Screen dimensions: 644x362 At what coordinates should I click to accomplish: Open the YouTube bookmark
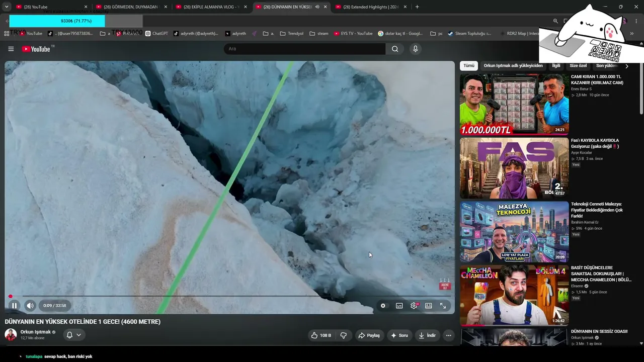[31, 34]
